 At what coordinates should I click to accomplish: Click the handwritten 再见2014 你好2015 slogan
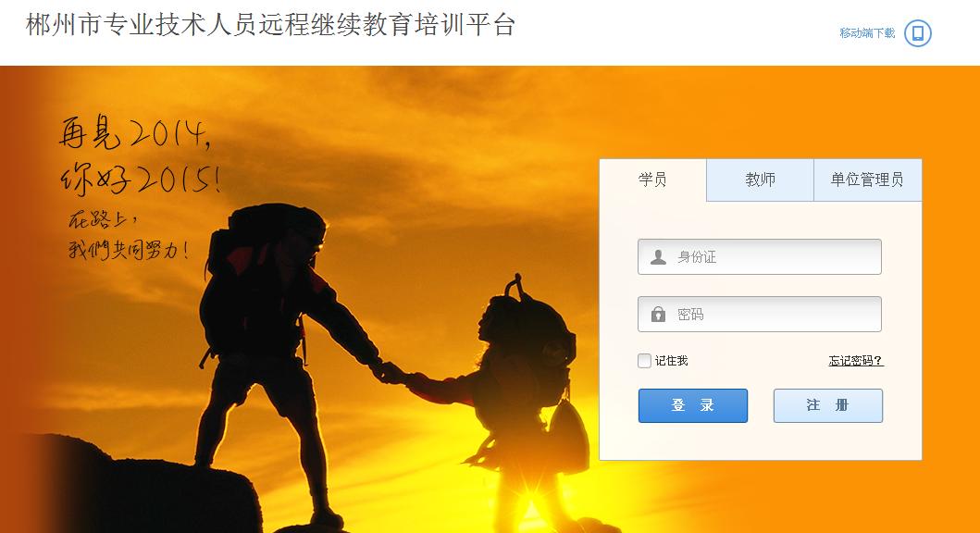coord(140,155)
